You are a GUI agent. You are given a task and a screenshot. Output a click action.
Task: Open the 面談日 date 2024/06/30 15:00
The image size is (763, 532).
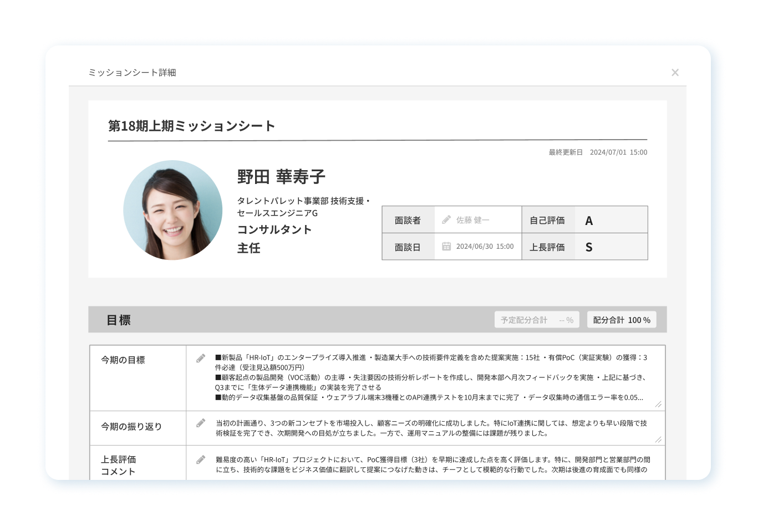click(x=485, y=247)
